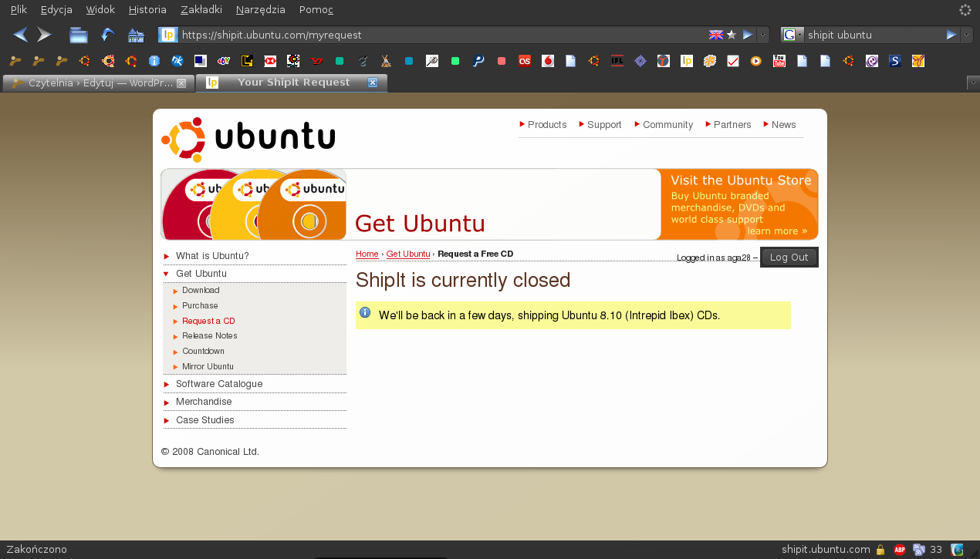The width and height of the screenshot is (980, 559).
Task: Open the Download sidebar link
Action: (201, 291)
